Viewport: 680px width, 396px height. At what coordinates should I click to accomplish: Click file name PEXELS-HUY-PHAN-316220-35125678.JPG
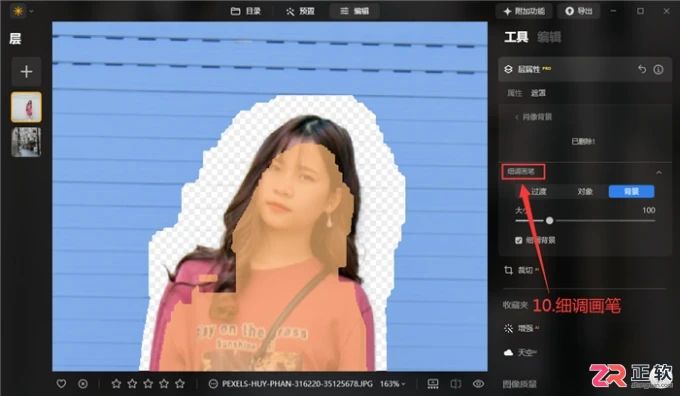click(297, 384)
